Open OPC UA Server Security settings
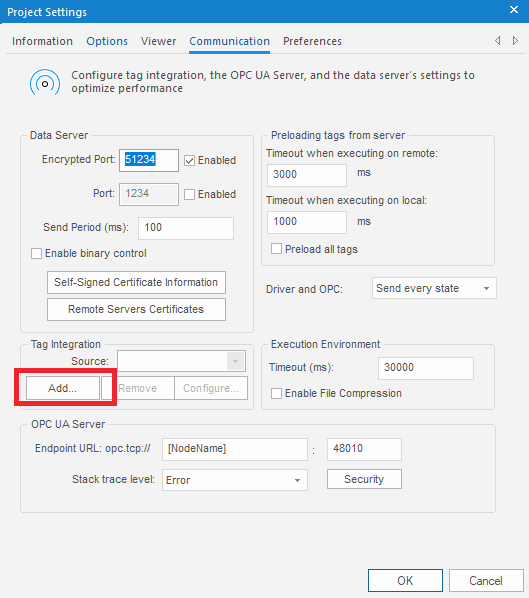Viewport: 529px width, 598px height. point(364,479)
